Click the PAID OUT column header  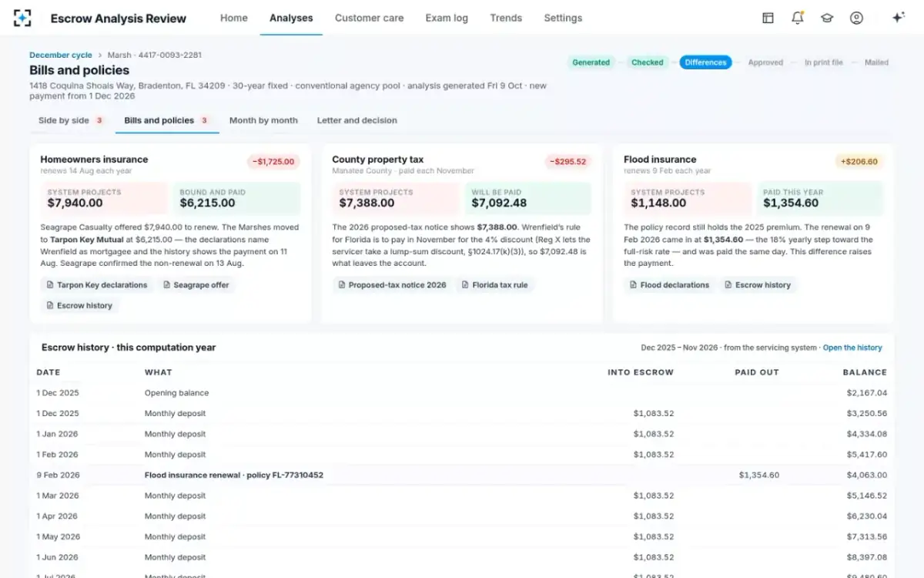(757, 372)
